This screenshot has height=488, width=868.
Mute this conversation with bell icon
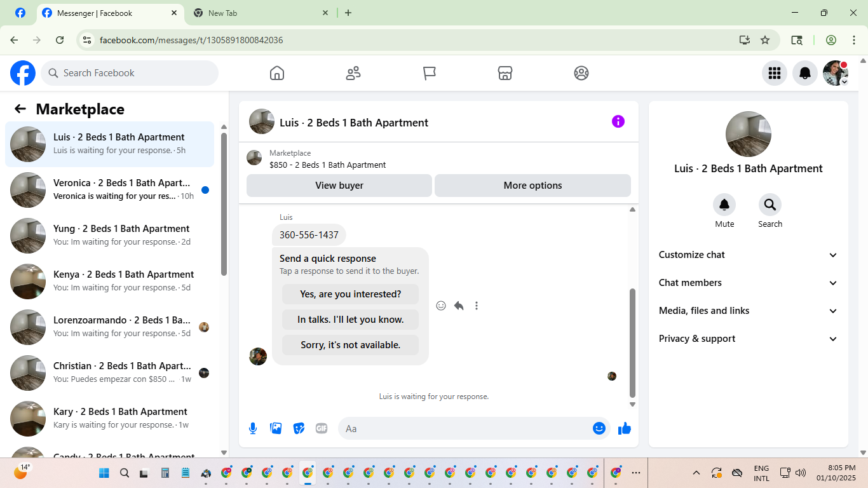[x=724, y=205]
